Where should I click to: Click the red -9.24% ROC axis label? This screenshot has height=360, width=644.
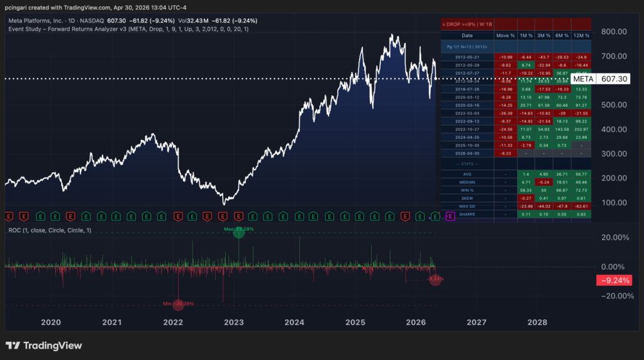[613, 281]
